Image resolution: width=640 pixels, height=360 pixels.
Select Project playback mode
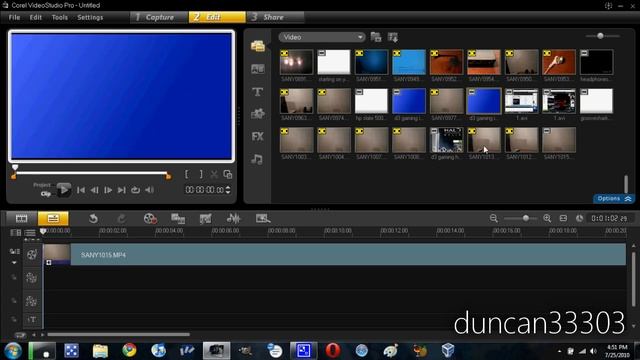tap(42, 185)
